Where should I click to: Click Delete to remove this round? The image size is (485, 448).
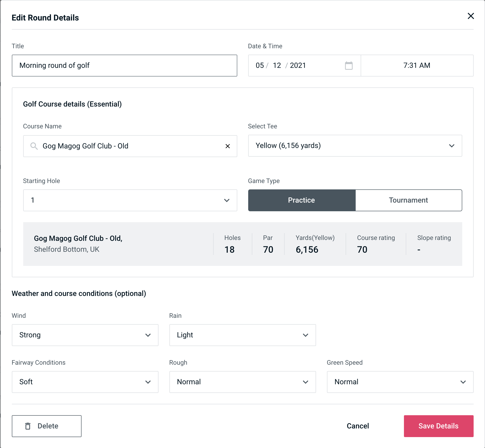[46, 426]
